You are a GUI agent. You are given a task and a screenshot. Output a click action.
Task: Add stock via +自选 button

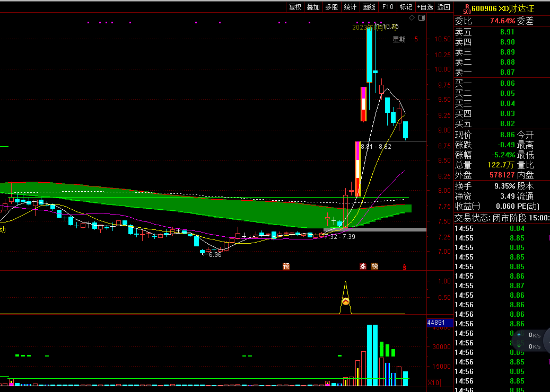425,7
